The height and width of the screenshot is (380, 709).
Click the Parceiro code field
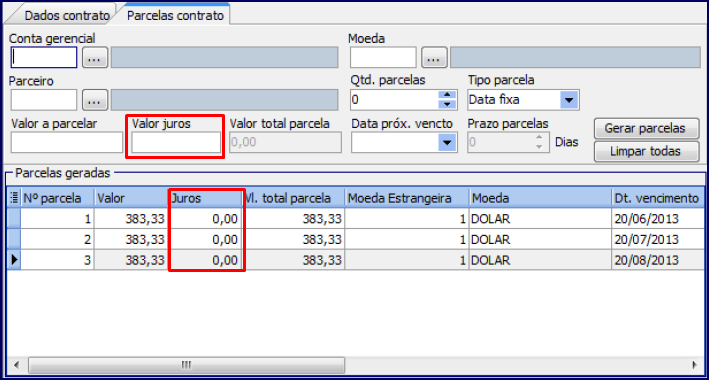[x=44, y=100]
